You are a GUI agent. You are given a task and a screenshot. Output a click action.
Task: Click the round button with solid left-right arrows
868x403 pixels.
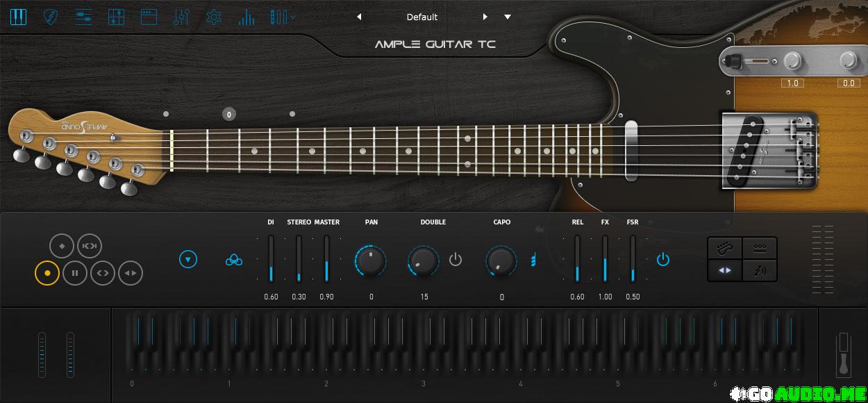click(x=131, y=273)
